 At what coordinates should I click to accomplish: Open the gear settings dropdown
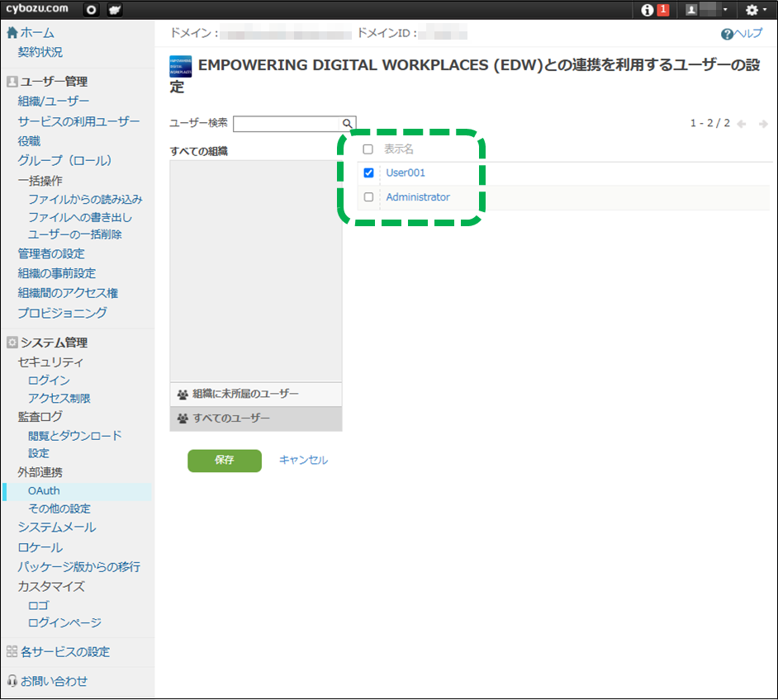coord(757,10)
